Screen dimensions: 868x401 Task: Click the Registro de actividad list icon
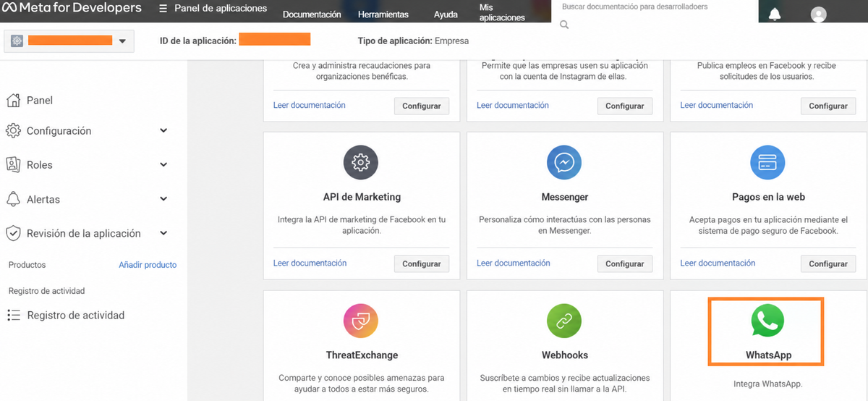coord(13,315)
